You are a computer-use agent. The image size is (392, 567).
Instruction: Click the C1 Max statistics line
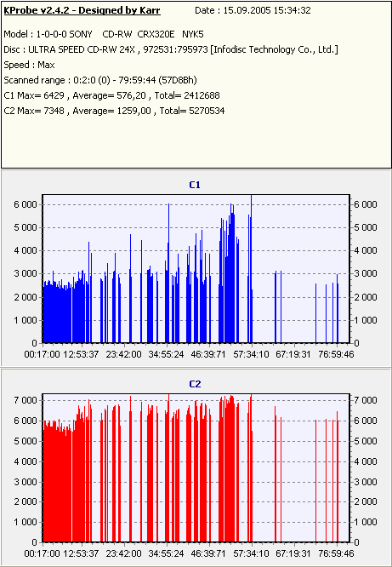(x=111, y=95)
